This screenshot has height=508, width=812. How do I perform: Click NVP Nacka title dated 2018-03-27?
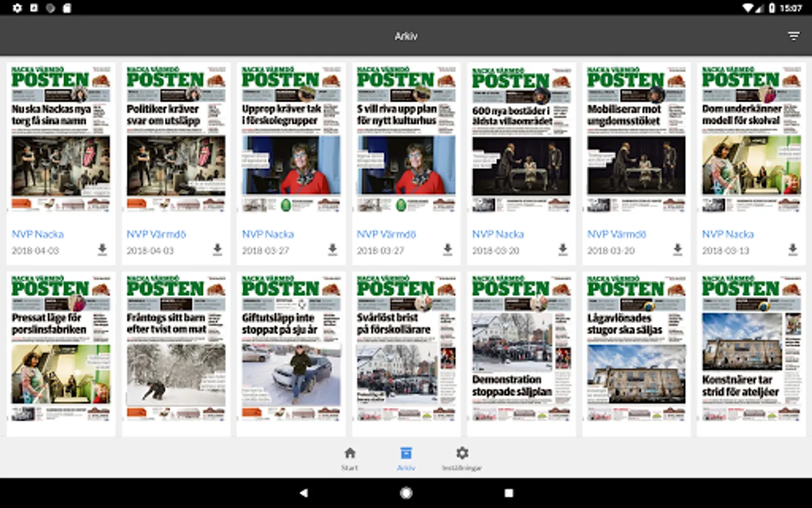pos(268,234)
